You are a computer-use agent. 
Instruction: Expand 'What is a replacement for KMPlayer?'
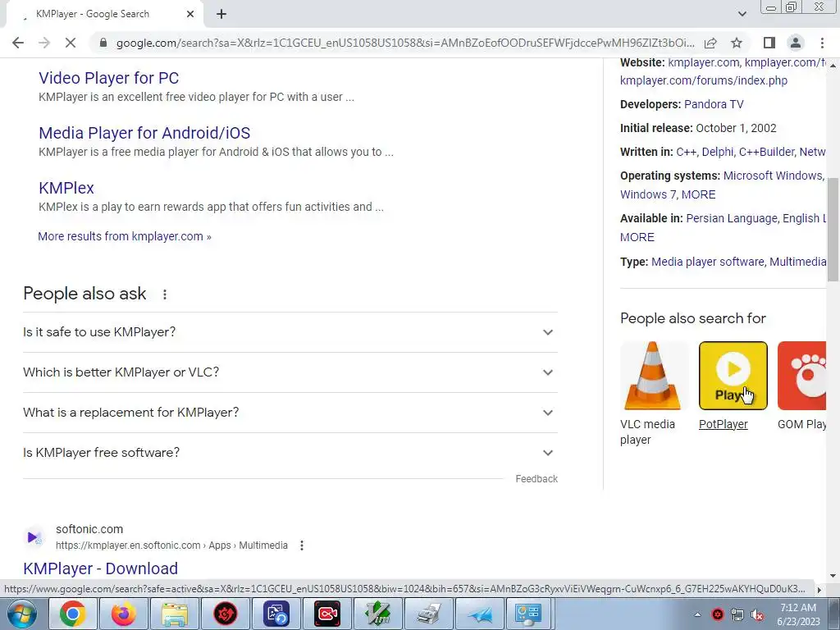coord(290,413)
